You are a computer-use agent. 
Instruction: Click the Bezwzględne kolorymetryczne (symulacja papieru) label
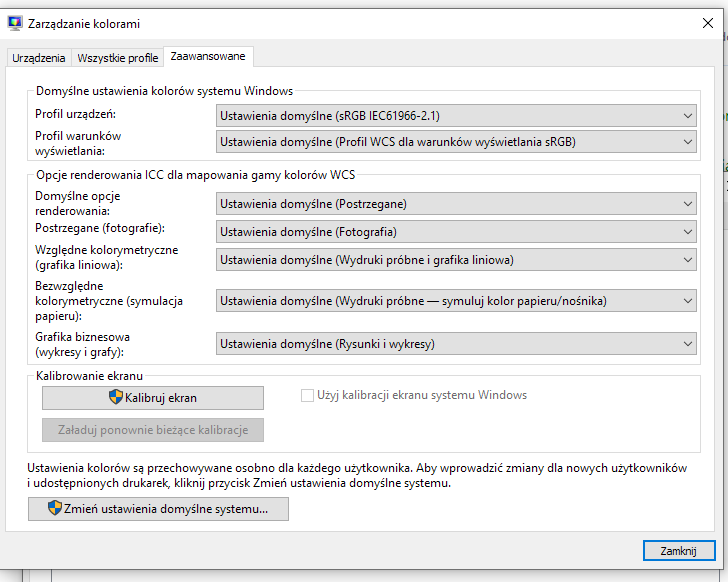109,301
